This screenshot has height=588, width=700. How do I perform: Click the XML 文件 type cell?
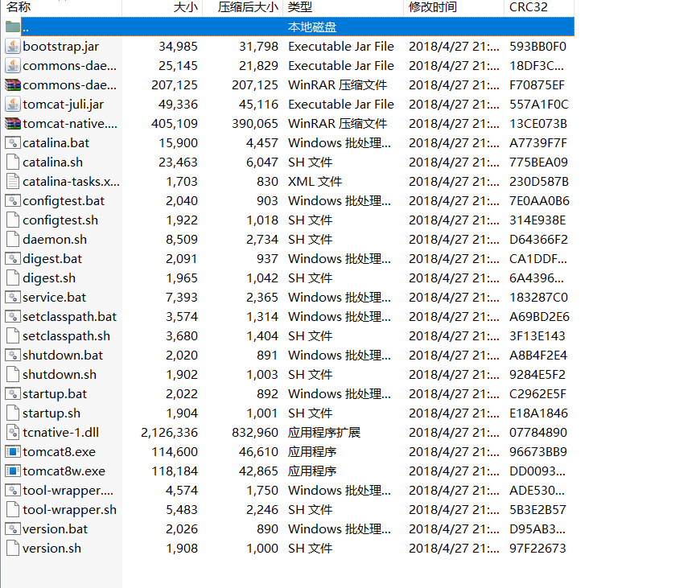(x=315, y=182)
